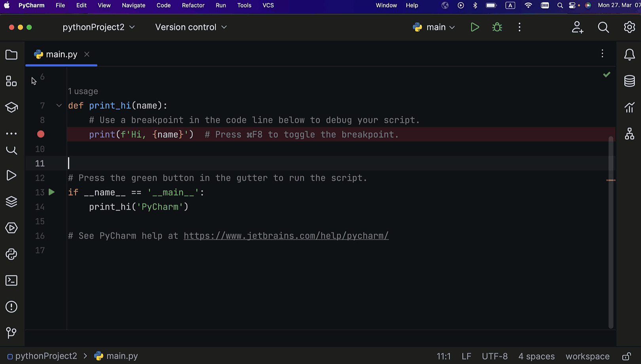Screen dimensions: 641x364
Task: Start debugging with the bug button
Action: pos(497,27)
